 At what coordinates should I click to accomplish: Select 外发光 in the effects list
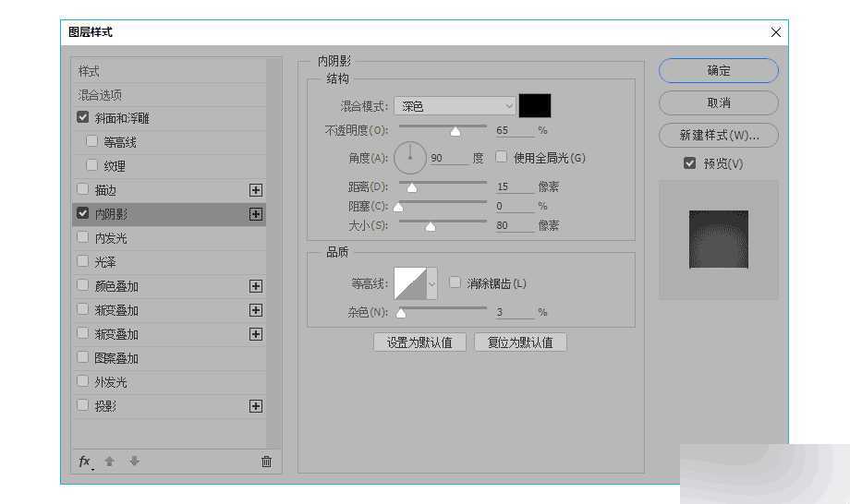click(x=111, y=382)
